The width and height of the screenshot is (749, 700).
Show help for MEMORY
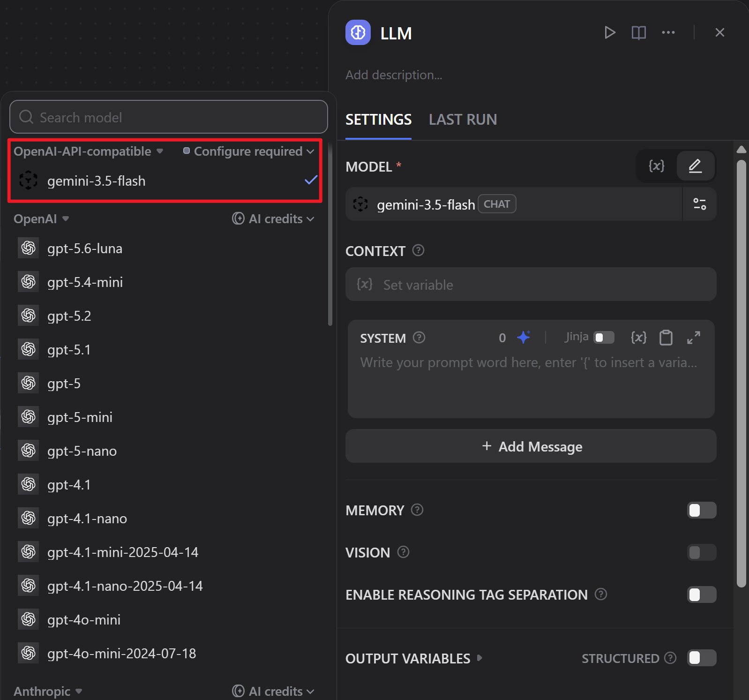(x=417, y=510)
